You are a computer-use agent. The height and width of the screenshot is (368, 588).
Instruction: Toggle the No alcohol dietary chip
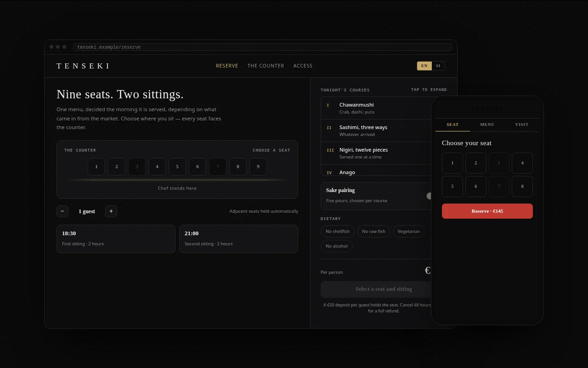coord(337,246)
